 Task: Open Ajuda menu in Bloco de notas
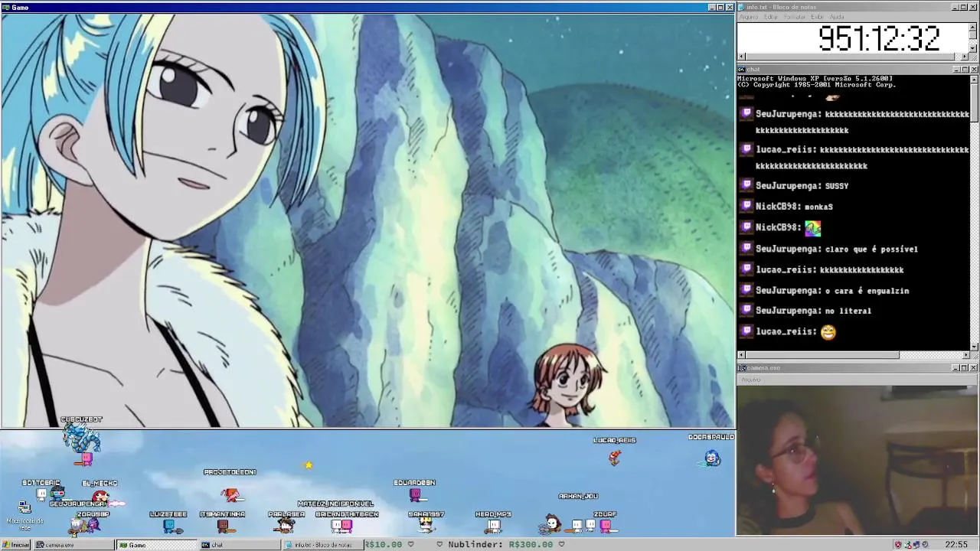(837, 17)
